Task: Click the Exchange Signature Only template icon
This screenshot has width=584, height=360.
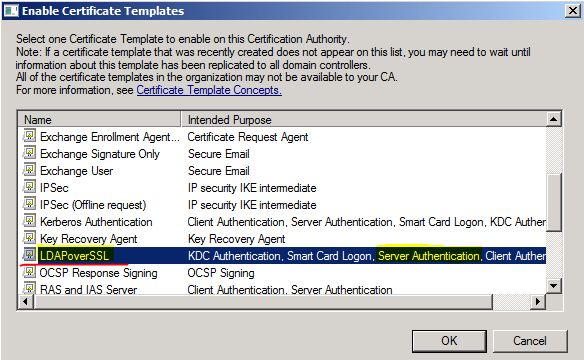Action: click(x=29, y=153)
